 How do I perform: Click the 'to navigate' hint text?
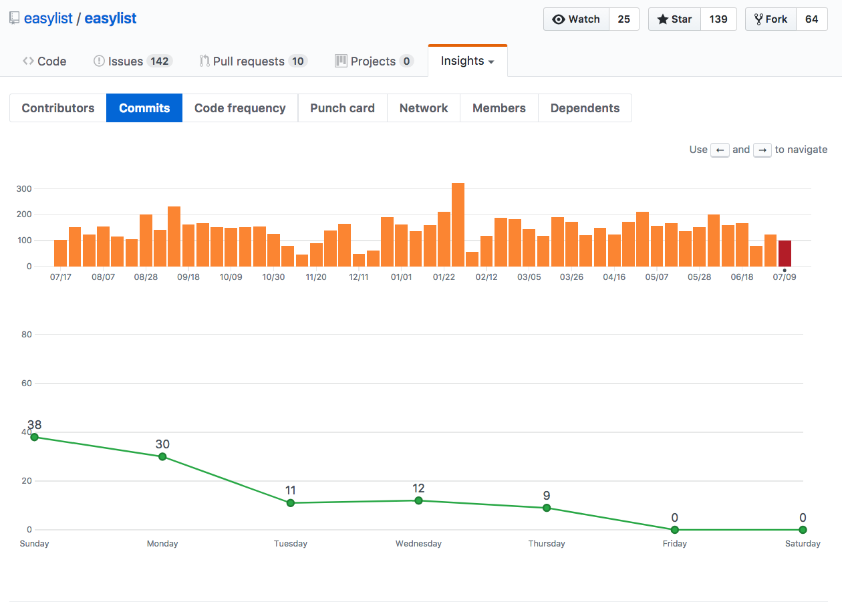[x=801, y=150]
